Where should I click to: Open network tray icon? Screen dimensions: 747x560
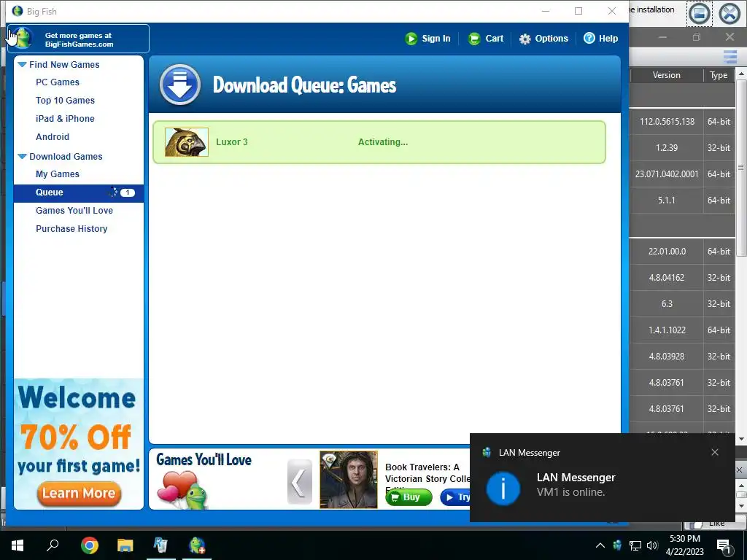(635, 545)
